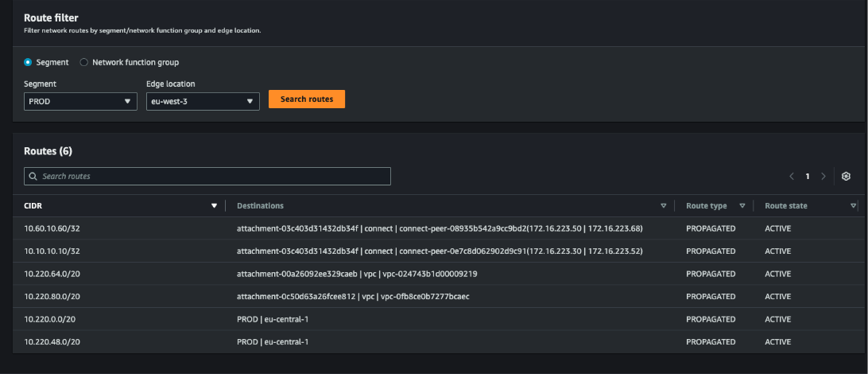Click PROPAGATED in the 10.220.64.0/20 row
868x374 pixels.
pyautogui.click(x=711, y=274)
